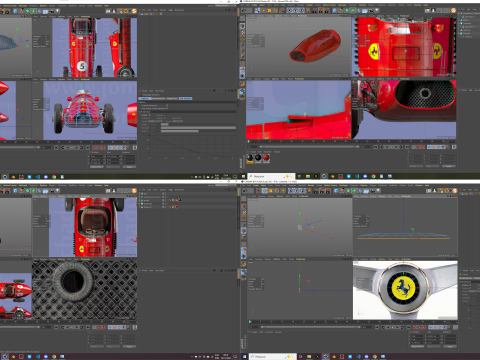Play animation forward in the steering-wheel window
This screenshot has height=360, width=480.
click(392, 327)
